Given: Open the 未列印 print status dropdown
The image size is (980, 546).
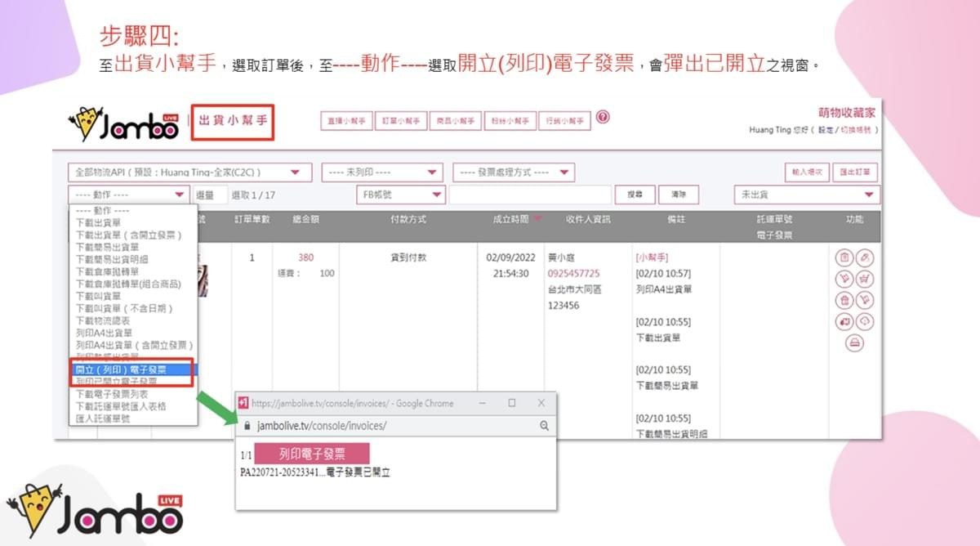Looking at the screenshot, I should [381, 172].
